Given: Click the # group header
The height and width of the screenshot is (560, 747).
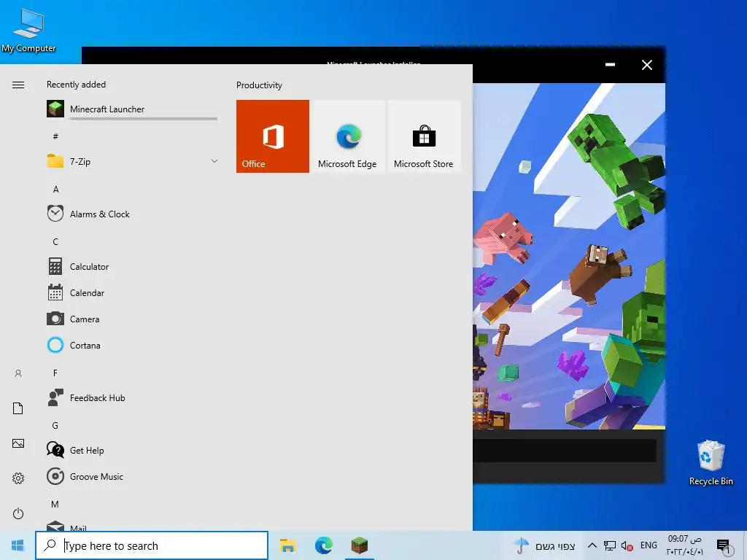Looking at the screenshot, I should [55, 136].
